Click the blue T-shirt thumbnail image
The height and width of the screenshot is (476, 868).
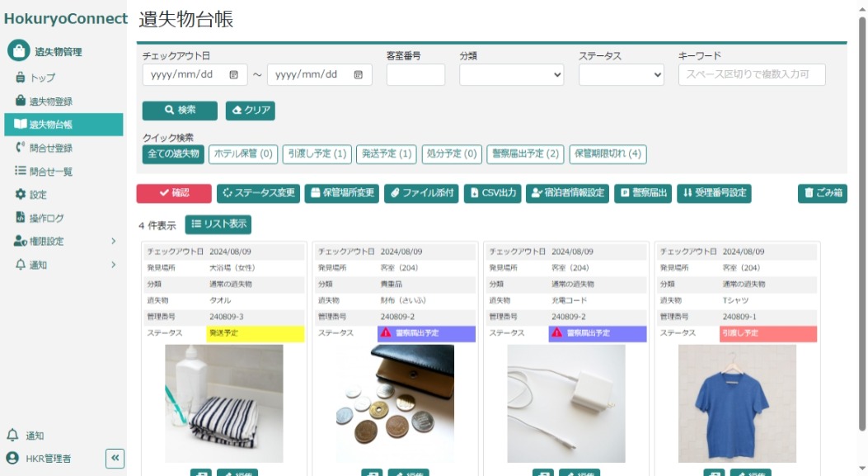point(737,403)
